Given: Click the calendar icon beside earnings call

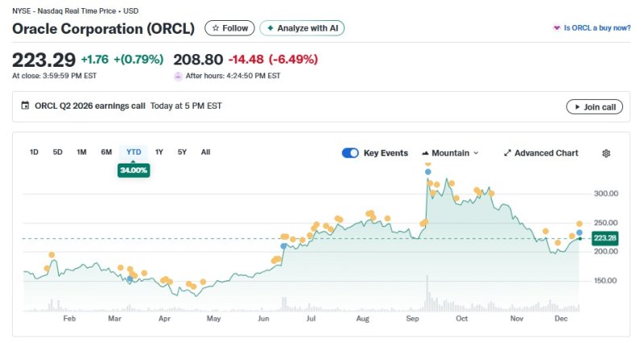Looking at the screenshot, I should [25, 105].
